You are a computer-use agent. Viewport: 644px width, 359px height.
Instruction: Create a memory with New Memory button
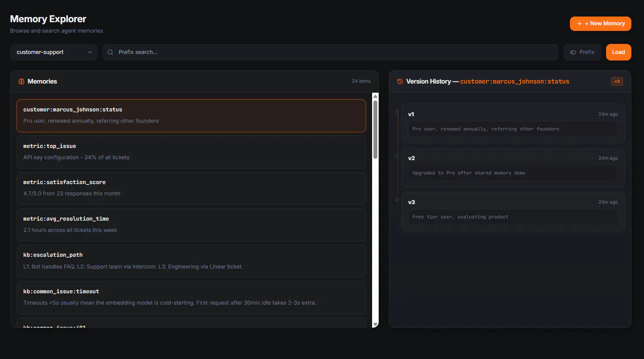coord(600,23)
